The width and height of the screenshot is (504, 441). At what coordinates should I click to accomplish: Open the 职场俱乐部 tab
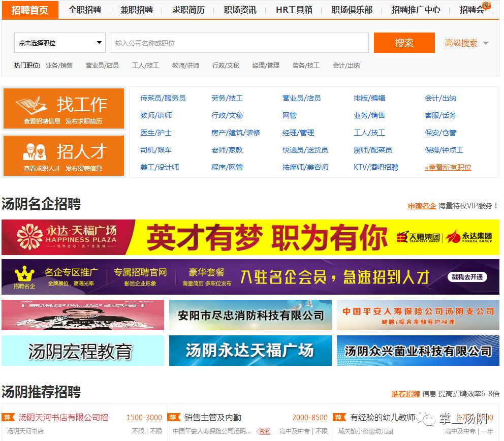pyautogui.click(x=352, y=10)
